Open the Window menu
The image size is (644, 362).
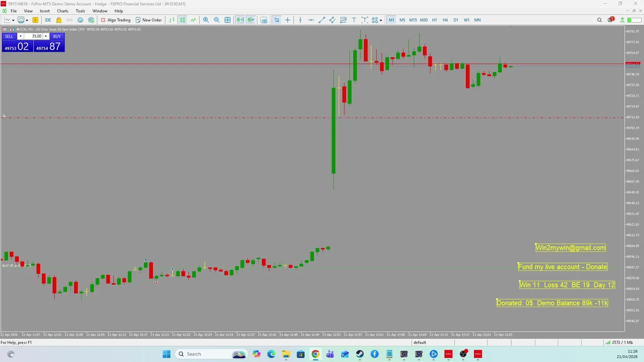100,11
